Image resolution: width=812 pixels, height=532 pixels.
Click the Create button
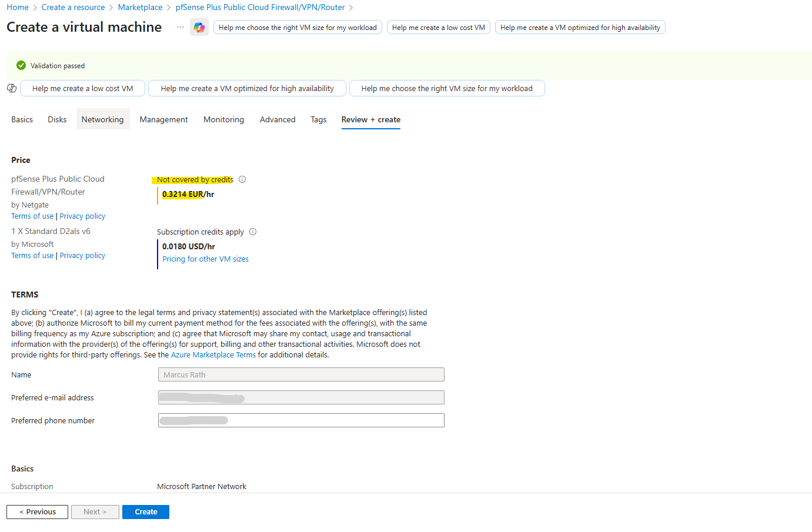pyautogui.click(x=146, y=512)
